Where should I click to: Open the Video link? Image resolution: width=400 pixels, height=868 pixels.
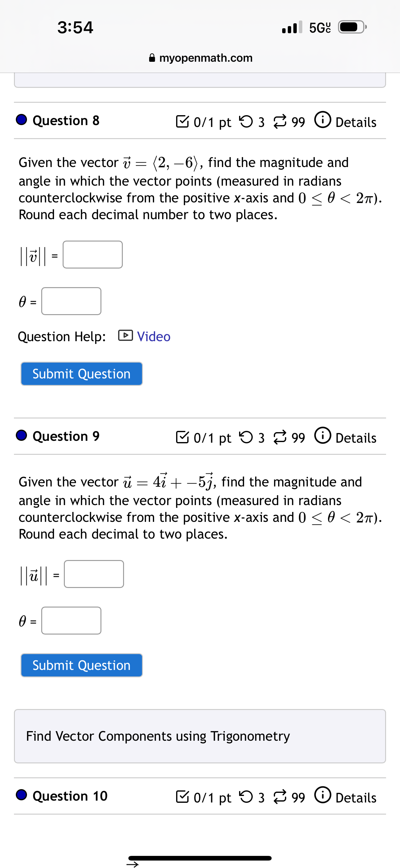153,336
